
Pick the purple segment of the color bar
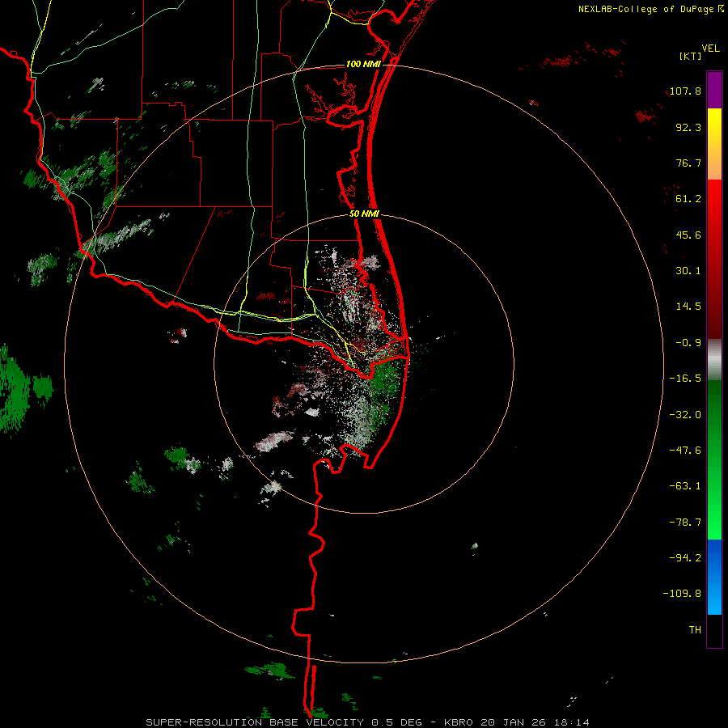[714, 90]
